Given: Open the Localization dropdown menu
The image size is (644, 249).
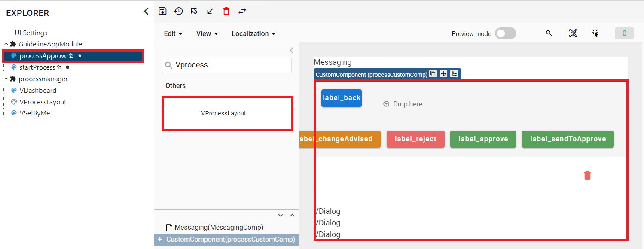Looking at the screenshot, I should [x=253, y=33].
